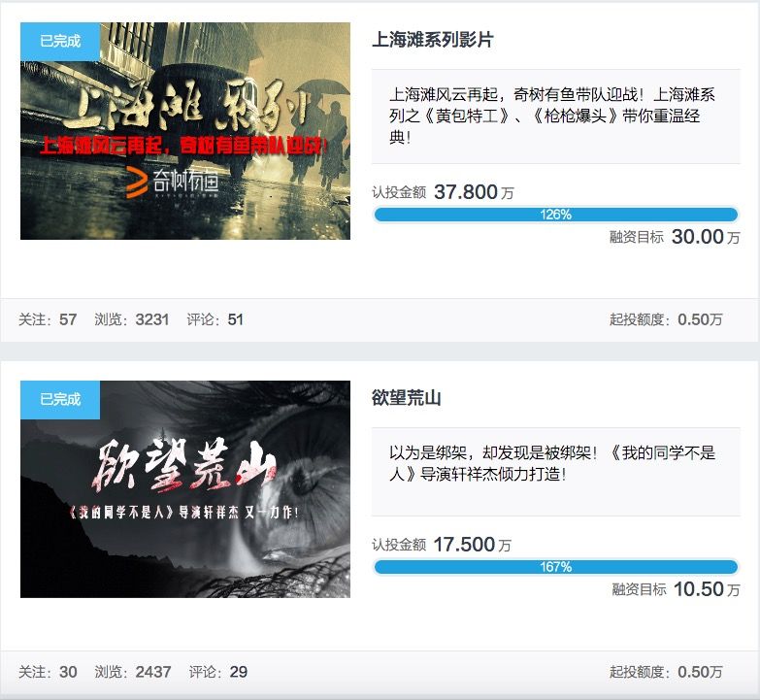Open 评论: 51 comments
Screen dimensions: 760x700
pos(215,319)
